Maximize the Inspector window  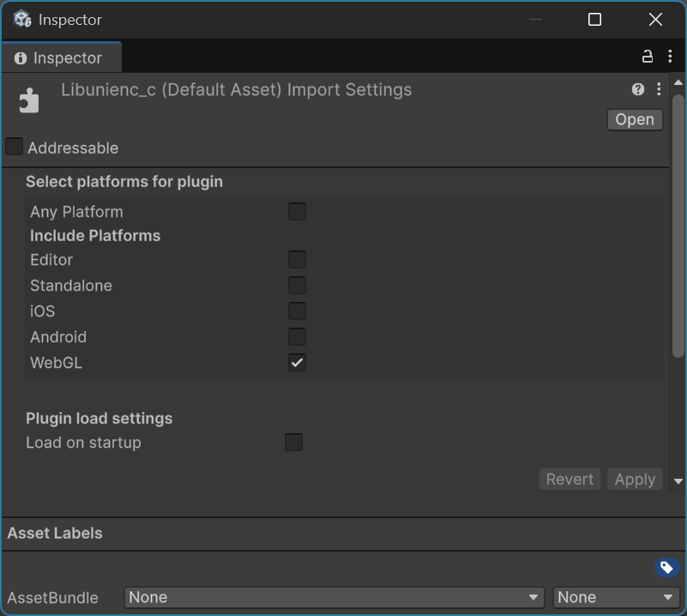point(594,19)
